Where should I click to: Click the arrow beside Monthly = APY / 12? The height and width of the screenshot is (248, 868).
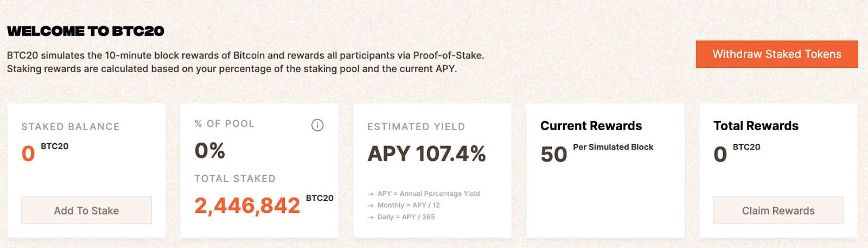click(x=371, y=206)
